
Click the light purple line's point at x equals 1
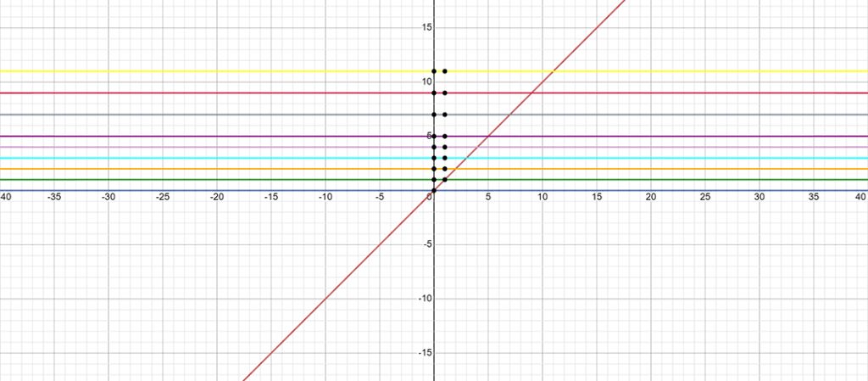[444, 147]
